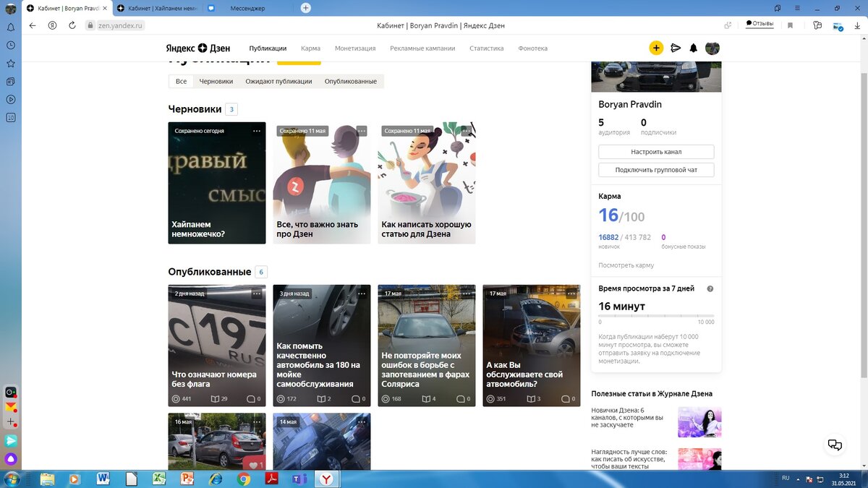Open the Карма navigation item
The width and height of the screenshot is (868, 488).
click(310, 48)
